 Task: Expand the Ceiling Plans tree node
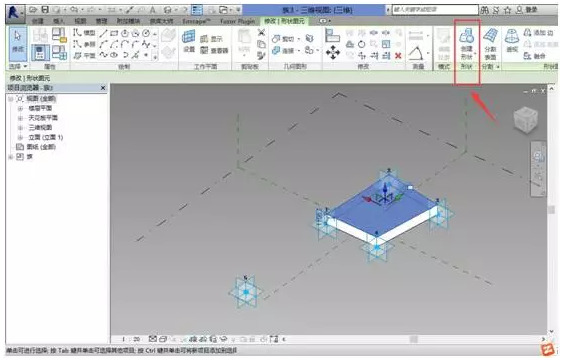pos(21,118)
